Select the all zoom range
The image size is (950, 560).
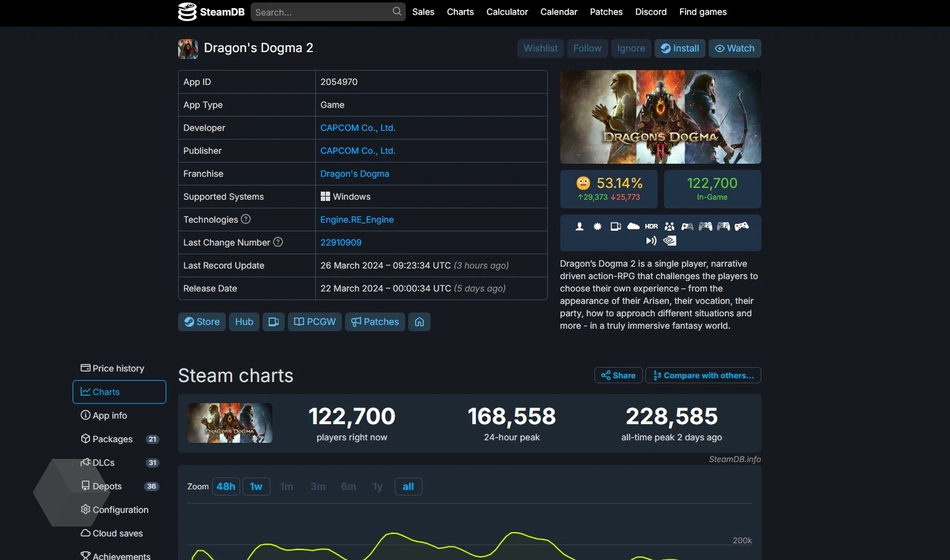click(x=408, y=487)
